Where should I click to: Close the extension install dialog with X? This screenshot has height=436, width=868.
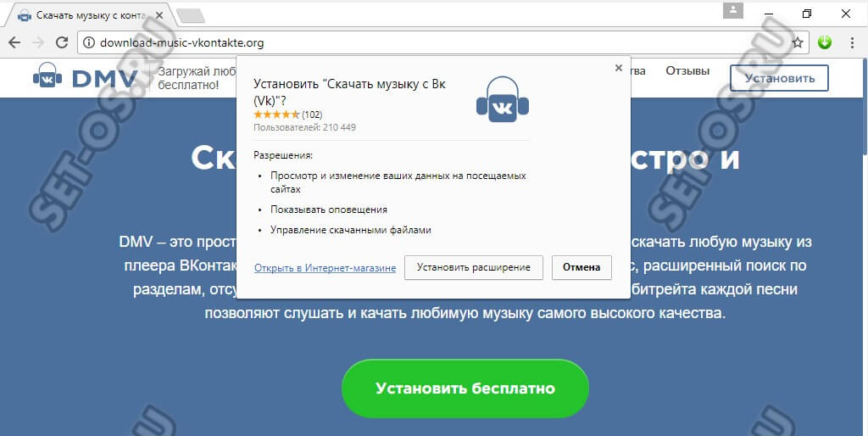618,68
